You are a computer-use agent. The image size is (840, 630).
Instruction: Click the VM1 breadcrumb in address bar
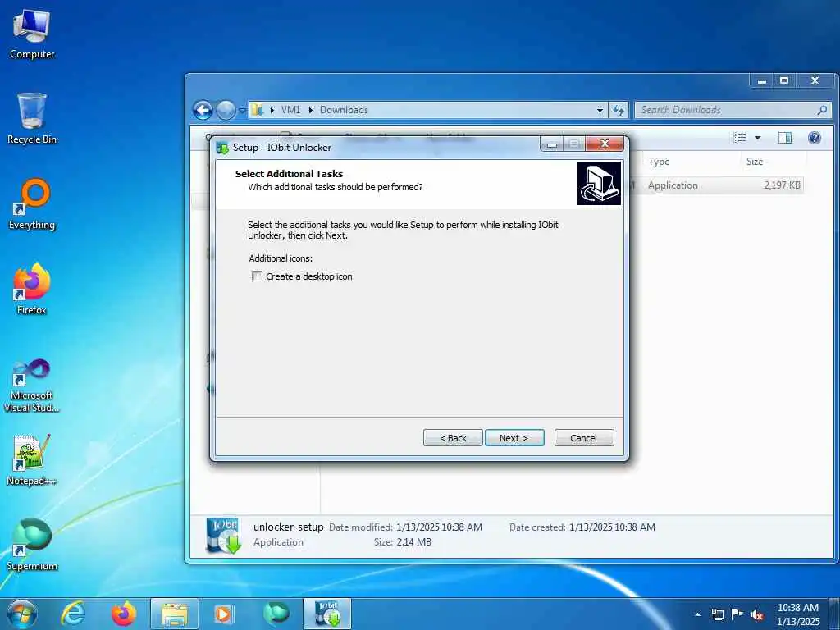point(290,110)
